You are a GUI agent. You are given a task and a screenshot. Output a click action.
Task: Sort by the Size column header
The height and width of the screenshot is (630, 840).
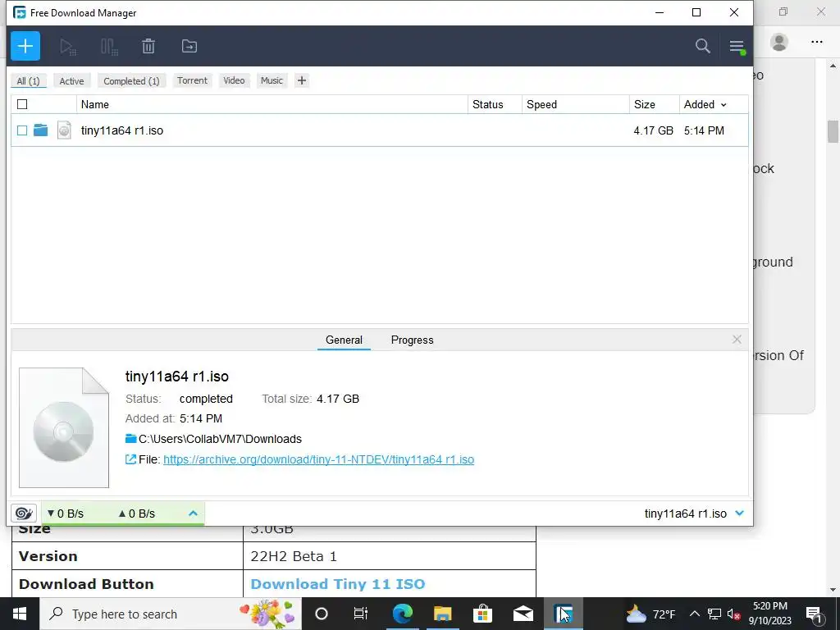(655, 104)
